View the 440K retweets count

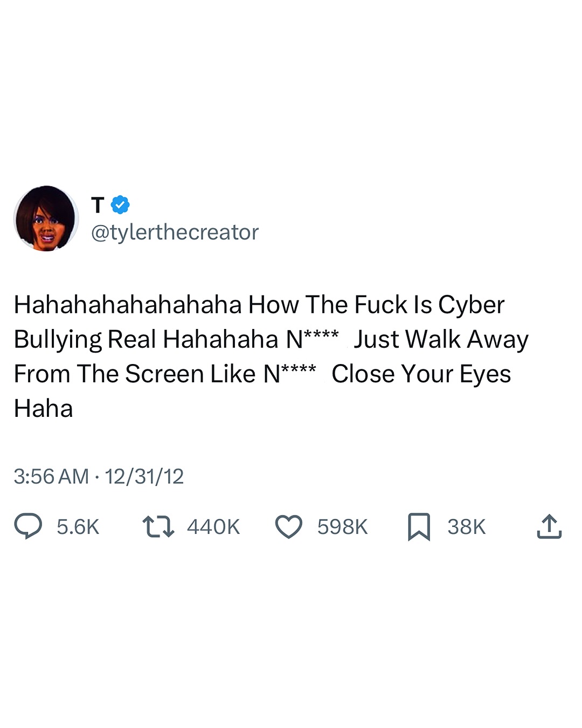213,527
